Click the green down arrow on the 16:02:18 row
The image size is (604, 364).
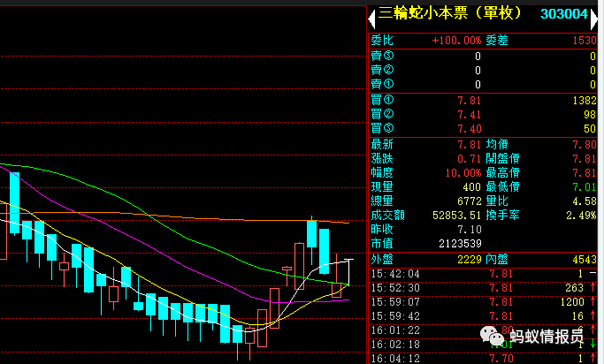pyautogui.click(x=593, y=344)
